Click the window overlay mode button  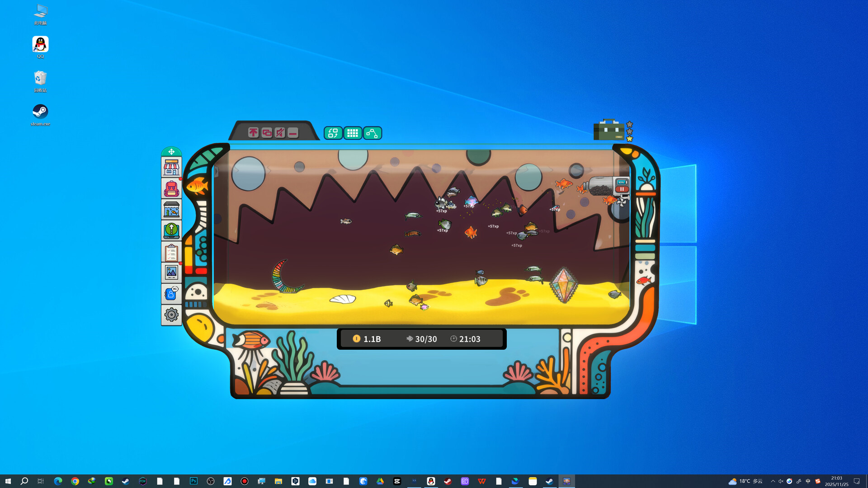267,133
